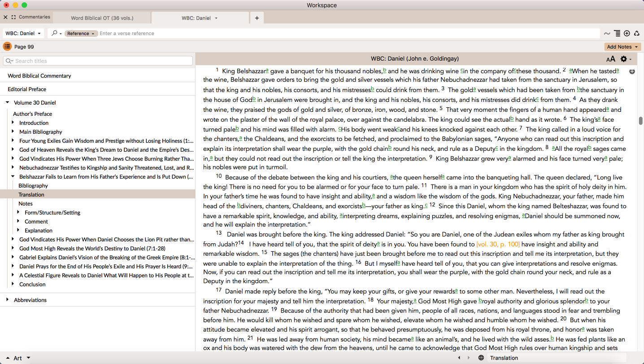The height and width of the screenshot is (364, 644).
Task: Click the reading pane vertical scrollbar thumb
Action: click(640, 120)
